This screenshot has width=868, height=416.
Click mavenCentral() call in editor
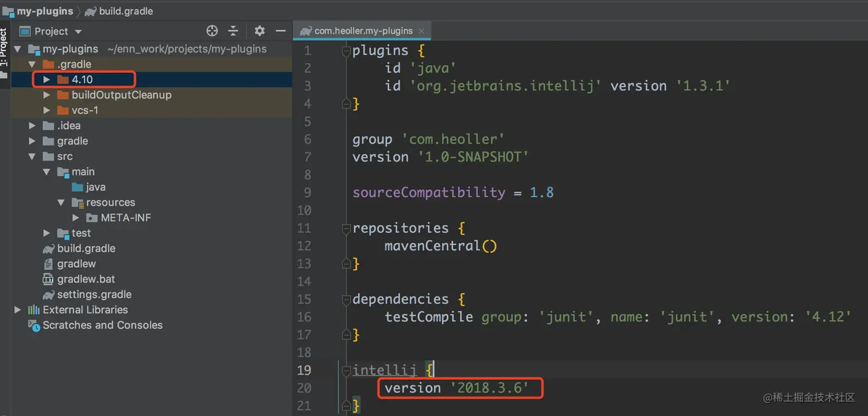440,246
